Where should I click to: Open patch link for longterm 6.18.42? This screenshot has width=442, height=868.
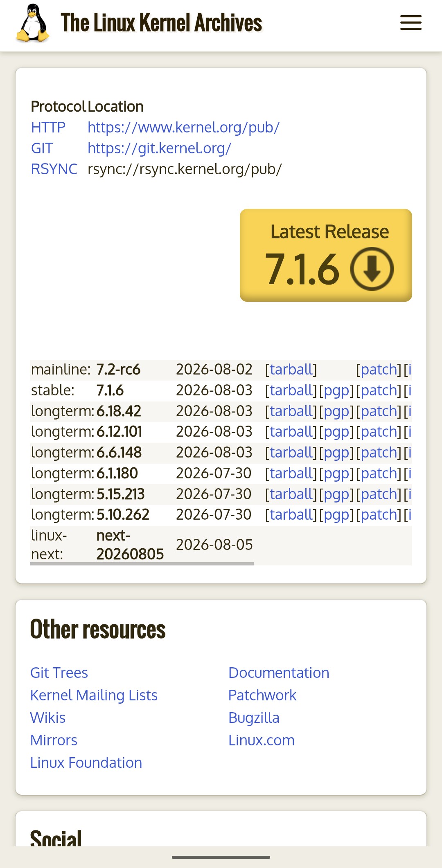[x=379, y=411]
